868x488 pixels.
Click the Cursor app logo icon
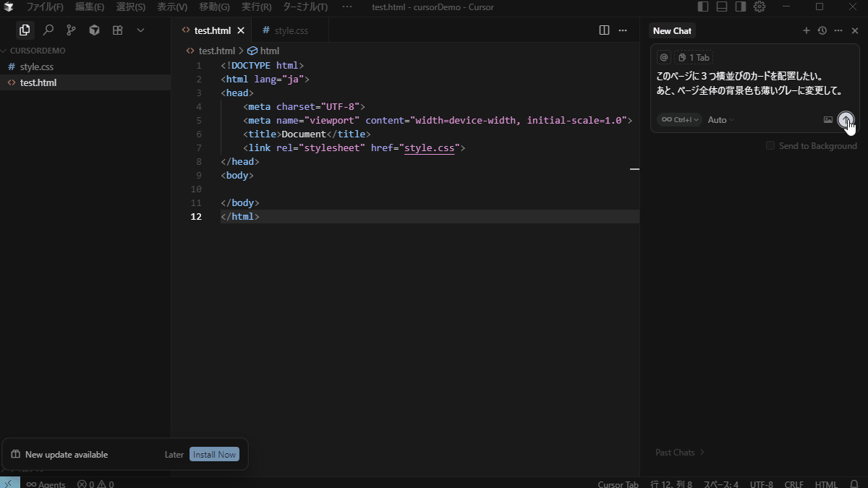9,7
